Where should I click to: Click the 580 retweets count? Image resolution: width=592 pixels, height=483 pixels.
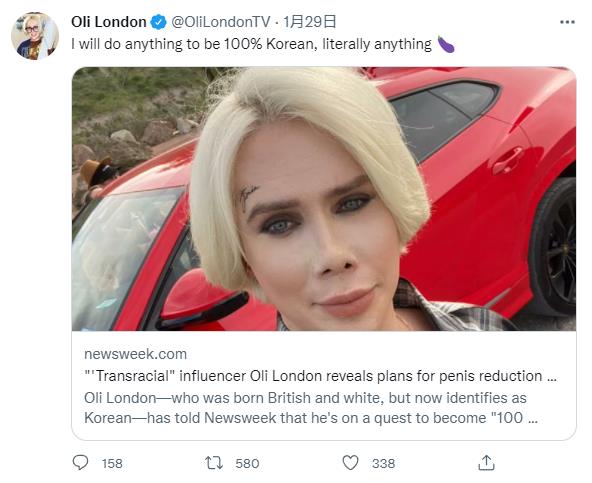click(247, 463)
